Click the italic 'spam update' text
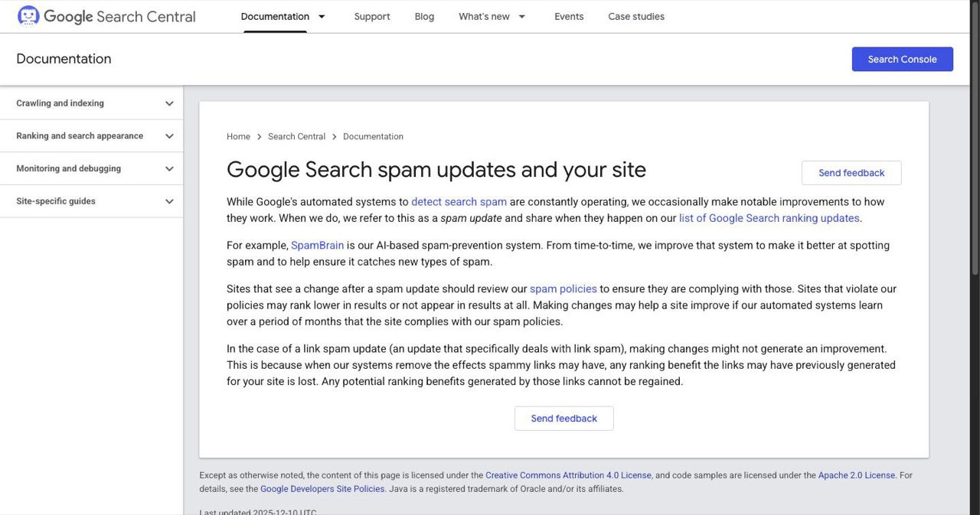 click(471, 218)
